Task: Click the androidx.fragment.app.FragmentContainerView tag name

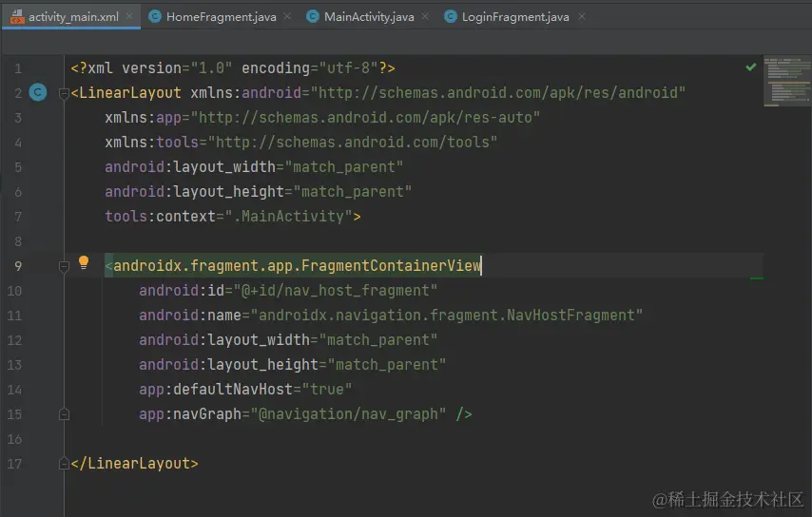Action: point(298,265)
